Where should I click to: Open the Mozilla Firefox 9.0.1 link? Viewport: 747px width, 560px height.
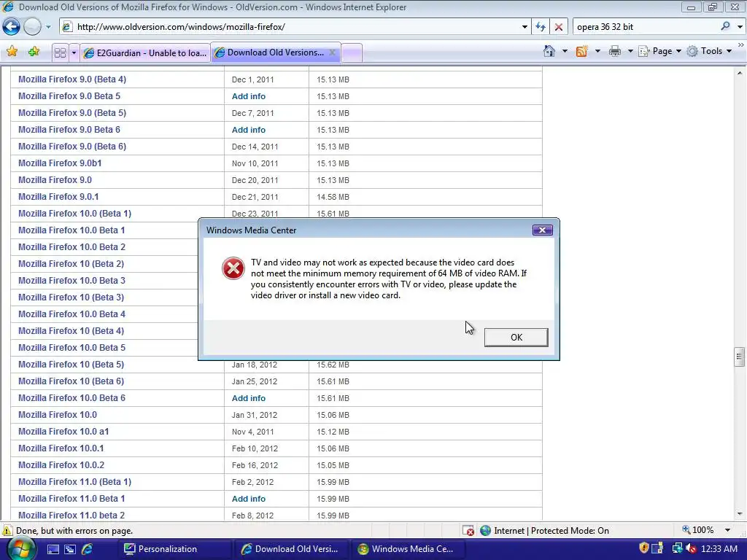pyautogui.click(x=58, y=197)
